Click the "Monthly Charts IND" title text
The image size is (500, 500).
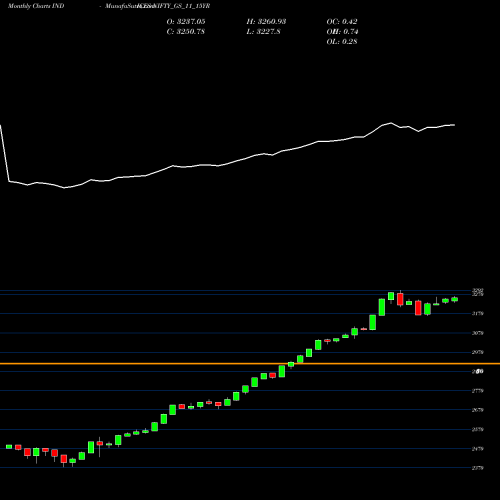[36, 6]
